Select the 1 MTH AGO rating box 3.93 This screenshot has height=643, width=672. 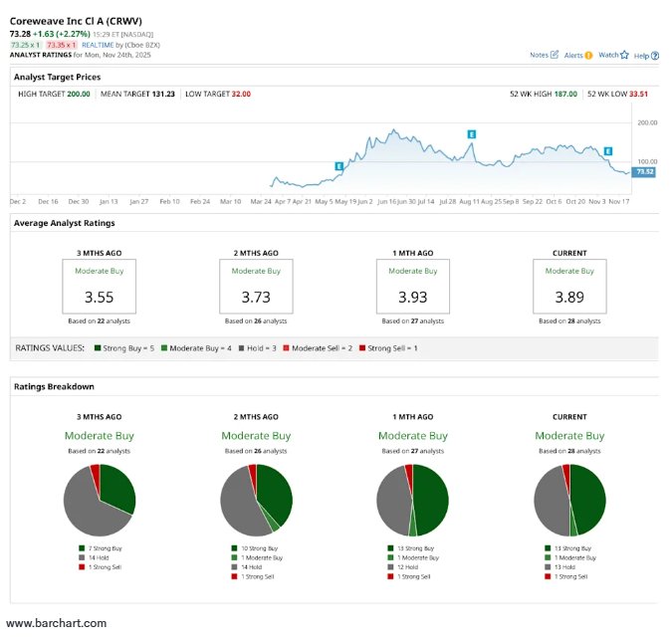(412, 287)
